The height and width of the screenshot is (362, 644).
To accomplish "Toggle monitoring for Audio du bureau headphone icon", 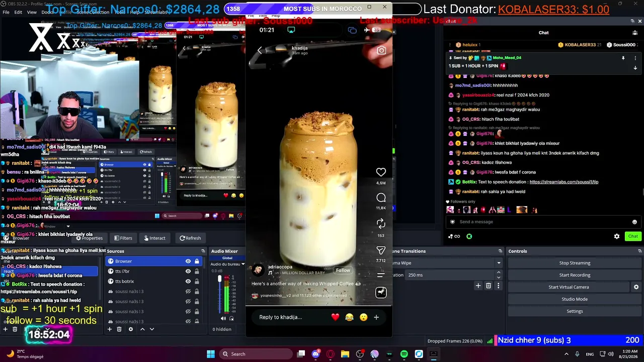I will [231, 318].
